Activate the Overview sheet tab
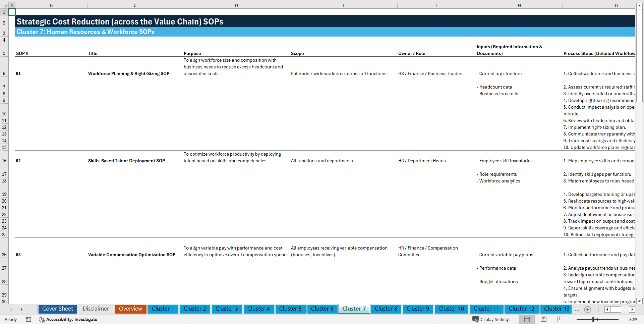The image size is (644, 324). pyautogui.click(x=130, y=309)
